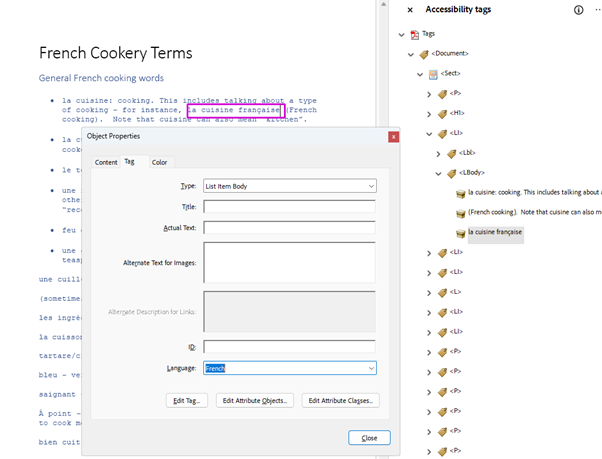Screen dimensions: 602x459
Task: Switch to the Color tab
Action: point(159,162)
